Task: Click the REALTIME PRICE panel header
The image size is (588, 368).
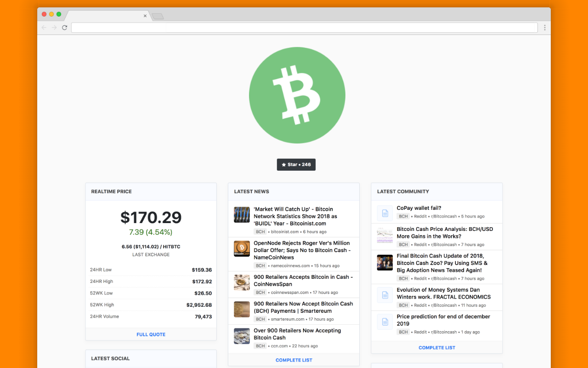Action: (x=151, y=191)
